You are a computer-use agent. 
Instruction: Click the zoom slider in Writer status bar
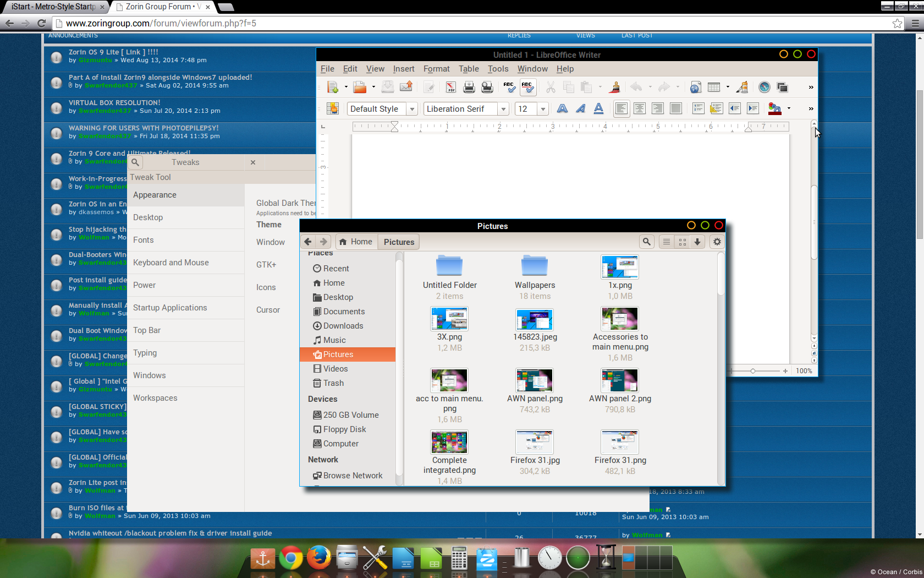click(x=753, y=371)
